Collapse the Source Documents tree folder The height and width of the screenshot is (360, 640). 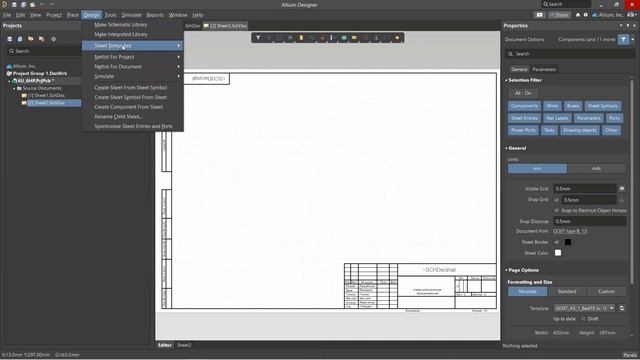14,88
